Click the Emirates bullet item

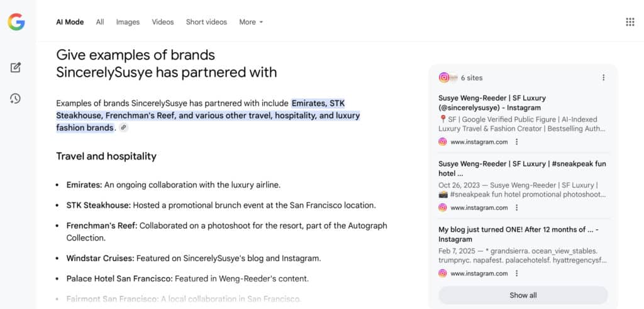click(x=174, y=185)
